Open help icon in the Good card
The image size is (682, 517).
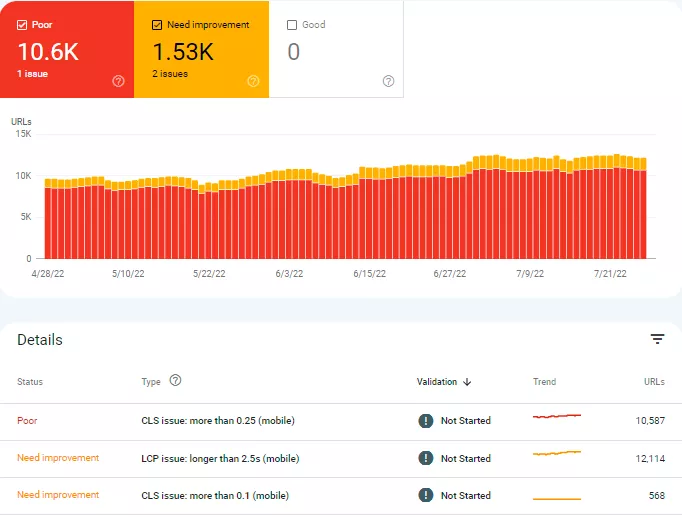pos(388,81)
